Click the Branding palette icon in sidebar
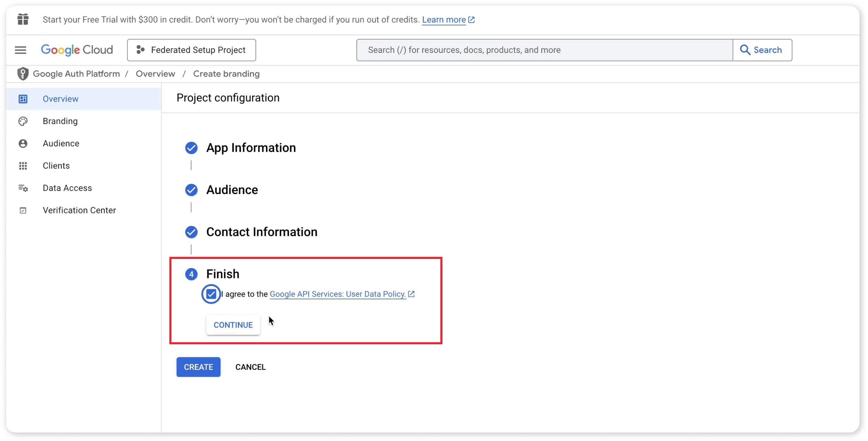Image resolution: width=868 pixels, height=441 pixels. click(23, 121)
